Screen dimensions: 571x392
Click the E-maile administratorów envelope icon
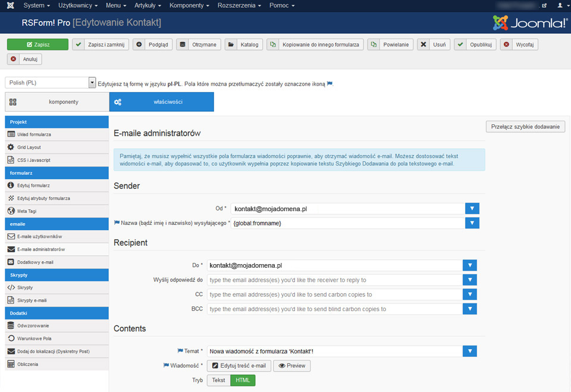coord(11,249)
